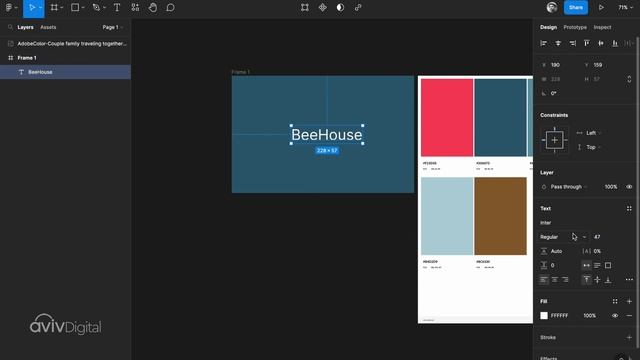The width and height of the screenshot is (640, 360).
Task: Open the Figma main menu
Action: coord(10,7)
